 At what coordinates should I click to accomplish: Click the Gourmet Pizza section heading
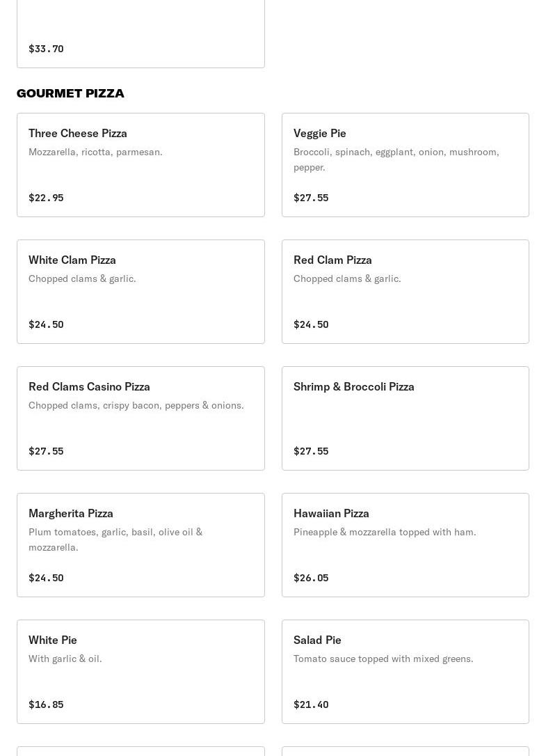(70, 93)
